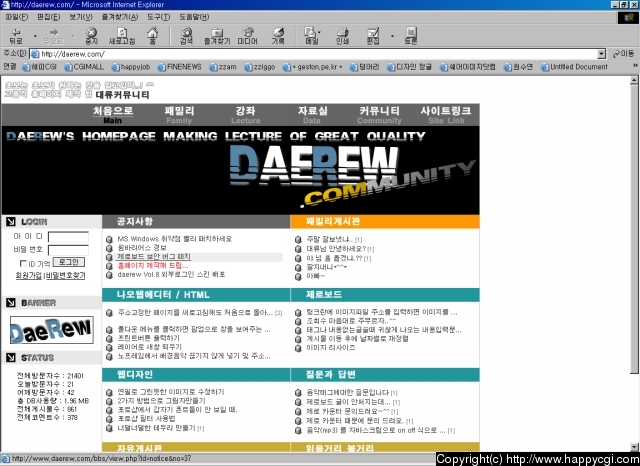Viewport: 640px width, 466px height.
Task: Open the 비밀번호찾기 password recovery link
Action: pos(65,275)
